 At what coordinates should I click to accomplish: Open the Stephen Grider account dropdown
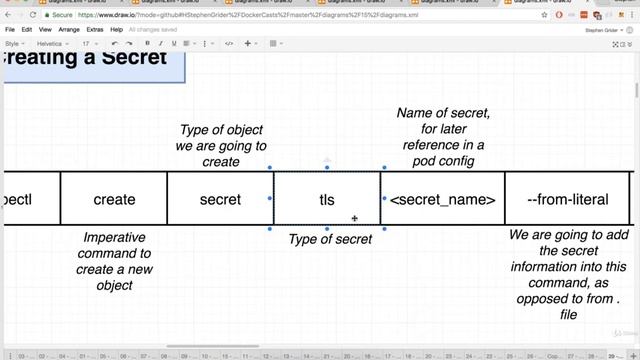pos(604,30)
